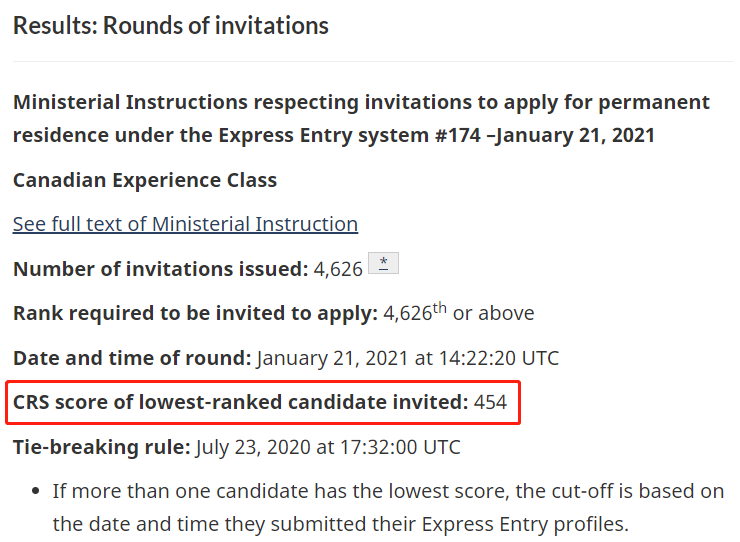Click the Number of invitations issued label
The width and height of the screenshot is (740, 542).
click(x=160, y=269)
